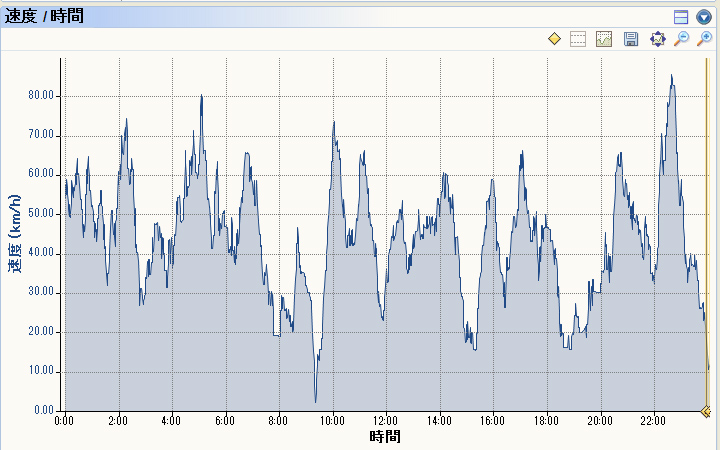Click the 速度 (km/h) axis label
Screen dimensions: 720x450
coord(15,234)
